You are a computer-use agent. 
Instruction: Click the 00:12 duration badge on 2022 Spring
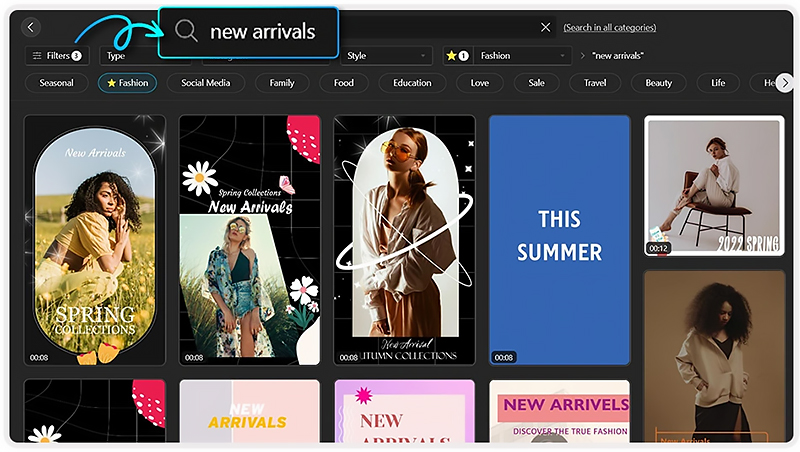click(x=659, y=248)
